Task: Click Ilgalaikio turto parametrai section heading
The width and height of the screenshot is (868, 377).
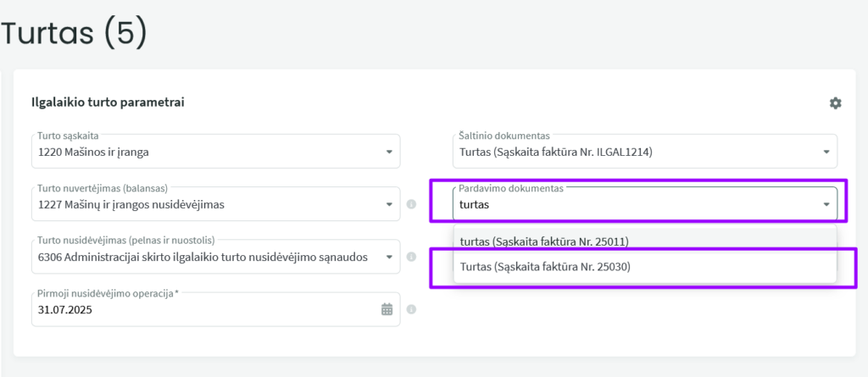Action: [x=108, y=103]
